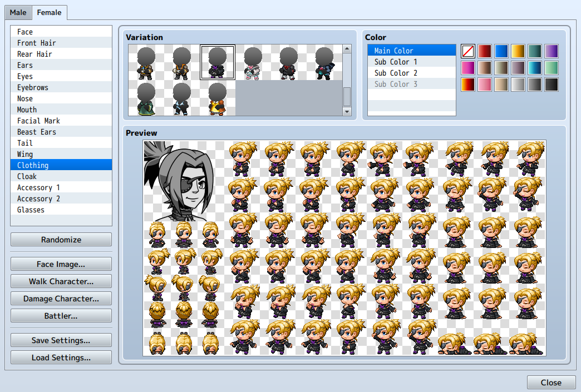Close the character generator dialog
581x392 pixels.
tap(551, 383)
